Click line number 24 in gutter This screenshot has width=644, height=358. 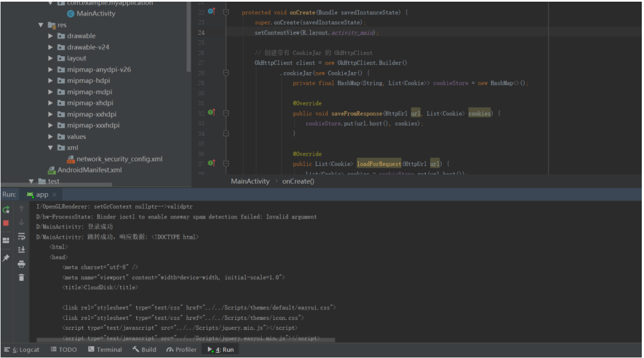(x=201, y=33)
